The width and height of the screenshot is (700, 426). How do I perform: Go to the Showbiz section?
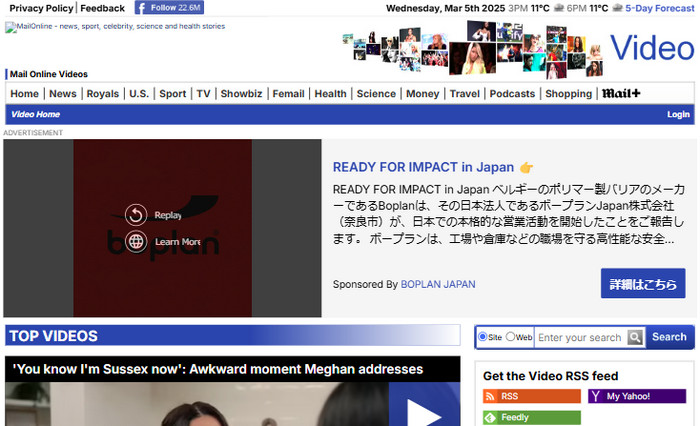click(241, 94)
